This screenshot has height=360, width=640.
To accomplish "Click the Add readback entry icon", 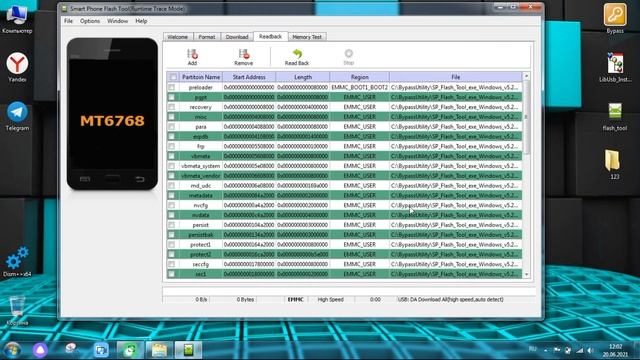I will coord(192,54).
